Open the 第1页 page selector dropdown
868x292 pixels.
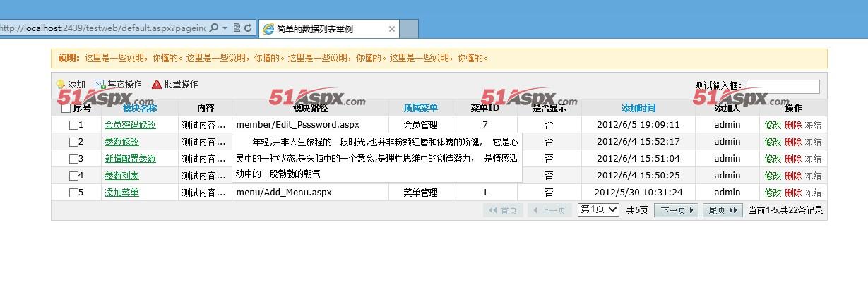[x=598, y=209]
